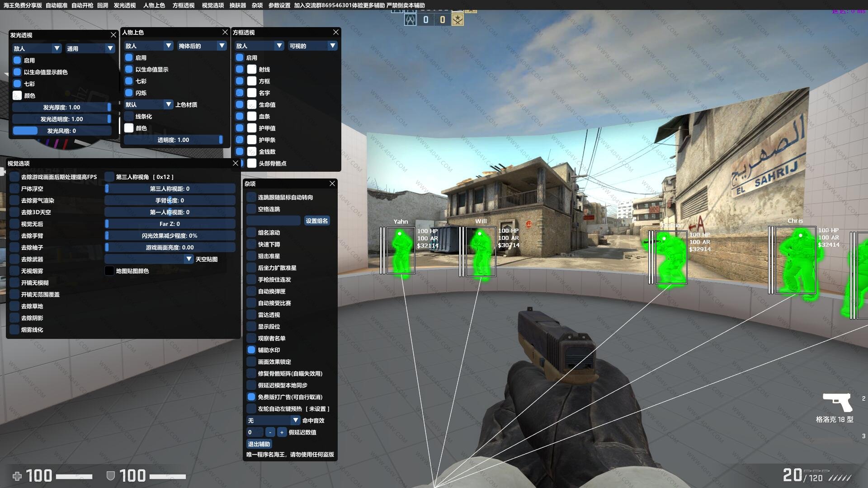Screen dimensions: 868x488
Task: Enable the 空格连跳 checkbox
Action: coord(251,209)
